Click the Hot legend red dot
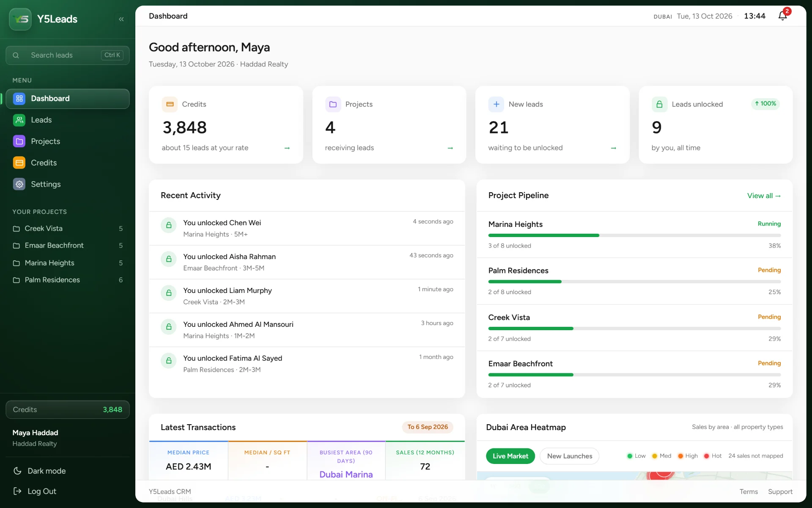Screen dimensions: 812x508 pyautogui.click(x=706, y=456)
